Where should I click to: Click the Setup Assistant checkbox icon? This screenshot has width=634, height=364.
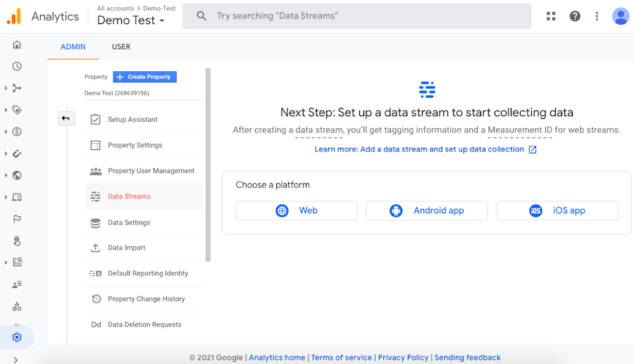(x=95, y=120)
